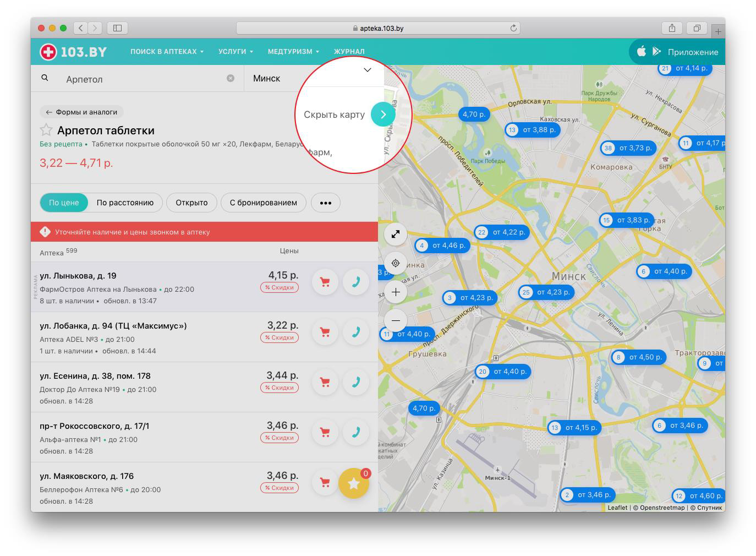
Task: Open the favorites star floating button
Action: click(x=353, y=483)
